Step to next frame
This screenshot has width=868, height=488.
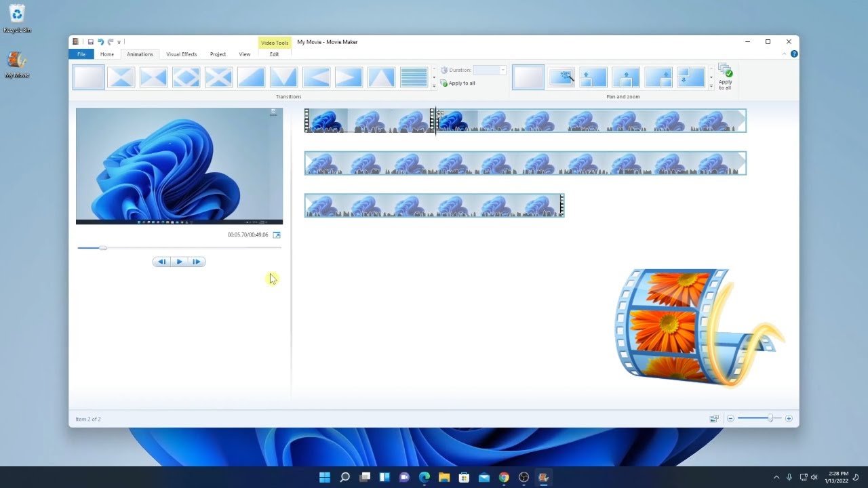coord(197,262)
